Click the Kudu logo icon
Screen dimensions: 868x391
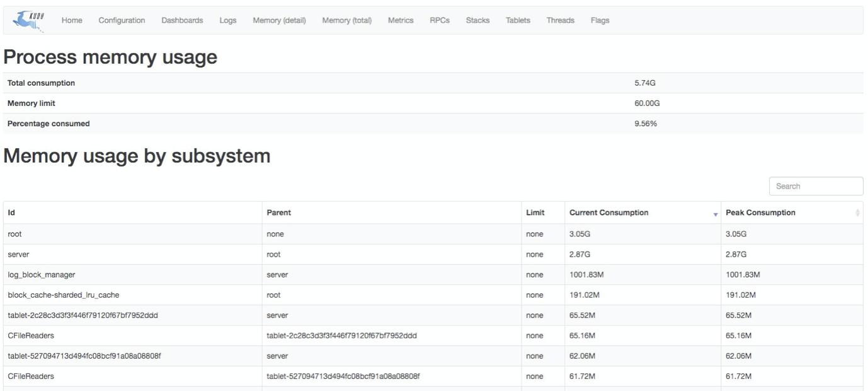coord(29,21)
